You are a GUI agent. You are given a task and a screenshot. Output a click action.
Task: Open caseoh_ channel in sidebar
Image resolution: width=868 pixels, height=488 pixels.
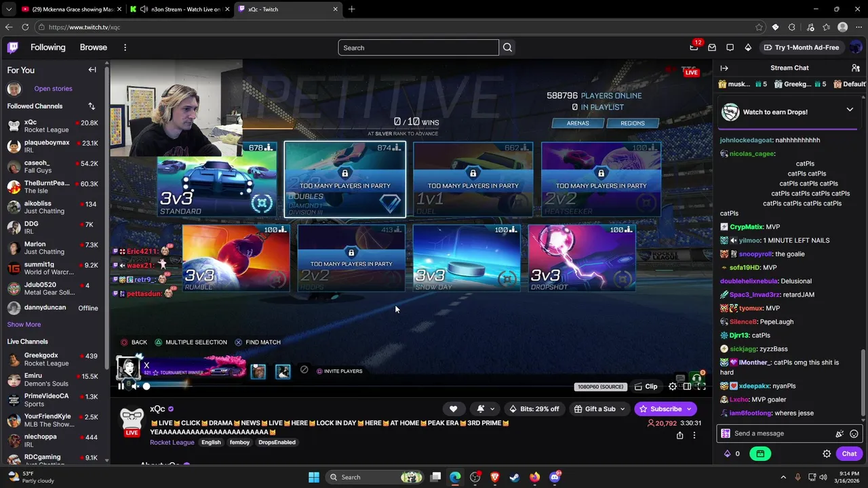coord(53,167)
